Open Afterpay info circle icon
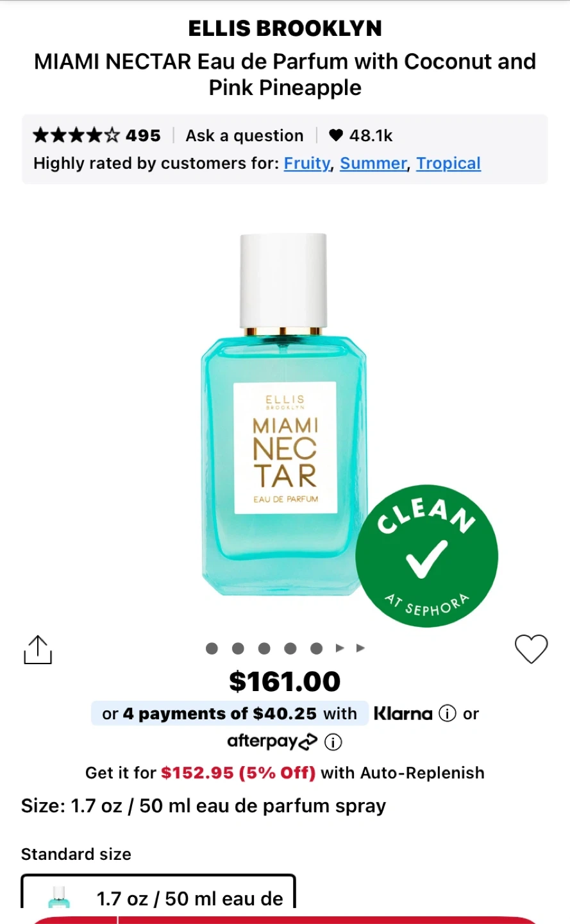This screenshot has width=570, height=924. (333, 742)
